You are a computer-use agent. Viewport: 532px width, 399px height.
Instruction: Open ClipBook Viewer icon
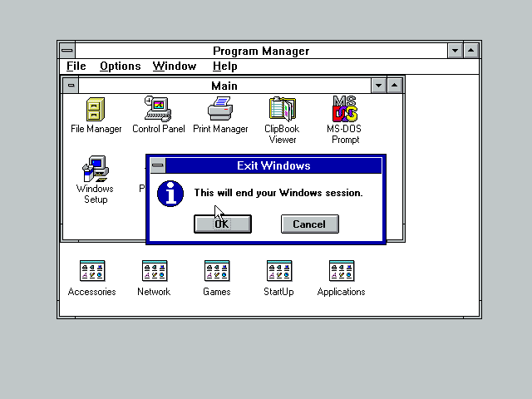(x=283, y=109)
